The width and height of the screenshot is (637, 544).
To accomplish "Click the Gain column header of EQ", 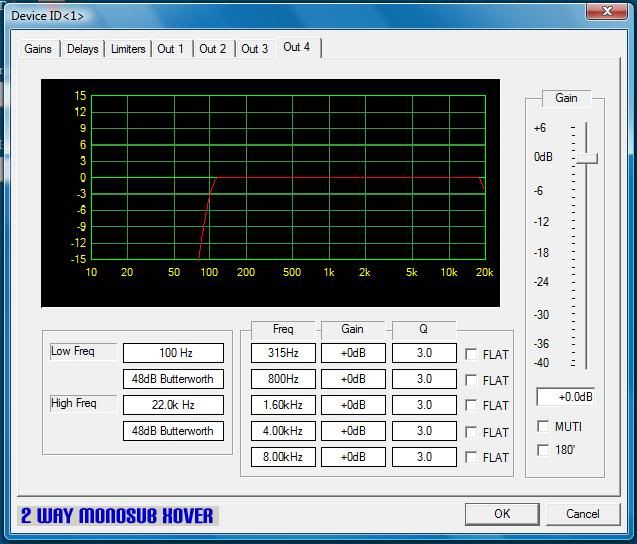I will (353, 329).
